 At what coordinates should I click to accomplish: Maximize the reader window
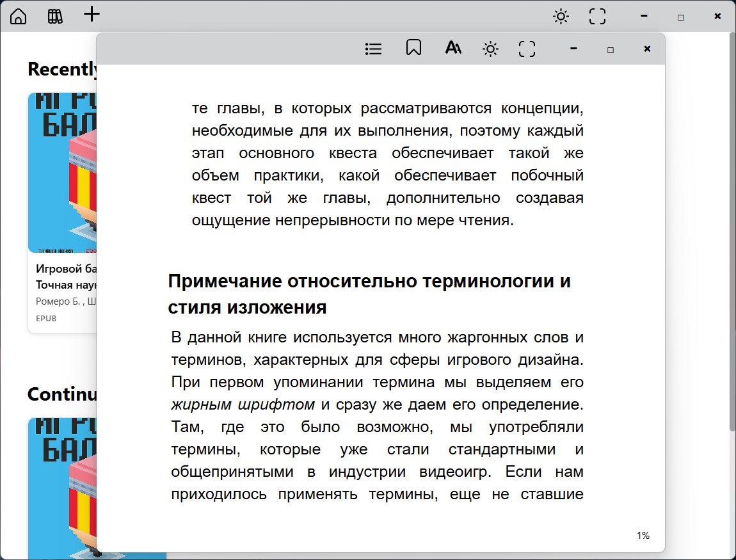coord(611,49)
